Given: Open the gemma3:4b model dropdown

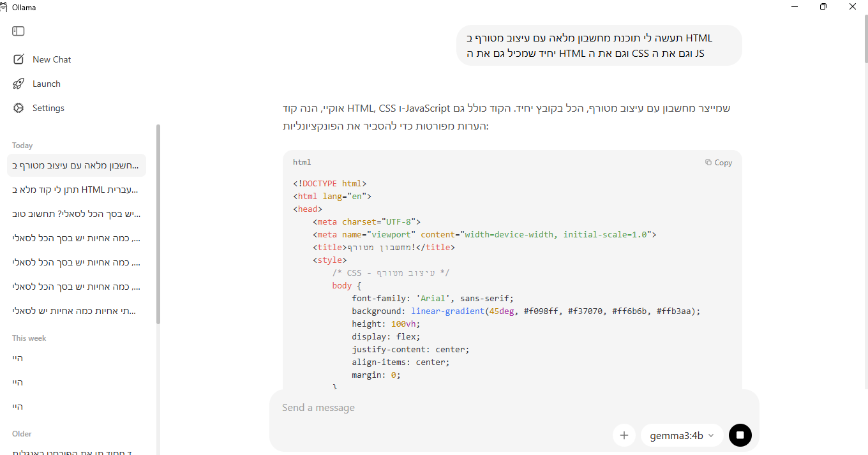Looking at the screenshot, I should pos(682,435).
